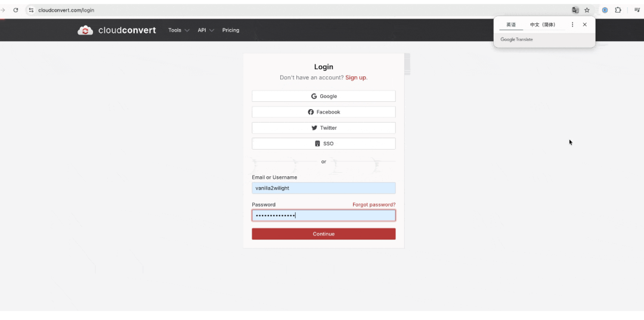The image size is (644, 320).
Task: Reload the page with the refresh icon
Action: coord(16,10)
